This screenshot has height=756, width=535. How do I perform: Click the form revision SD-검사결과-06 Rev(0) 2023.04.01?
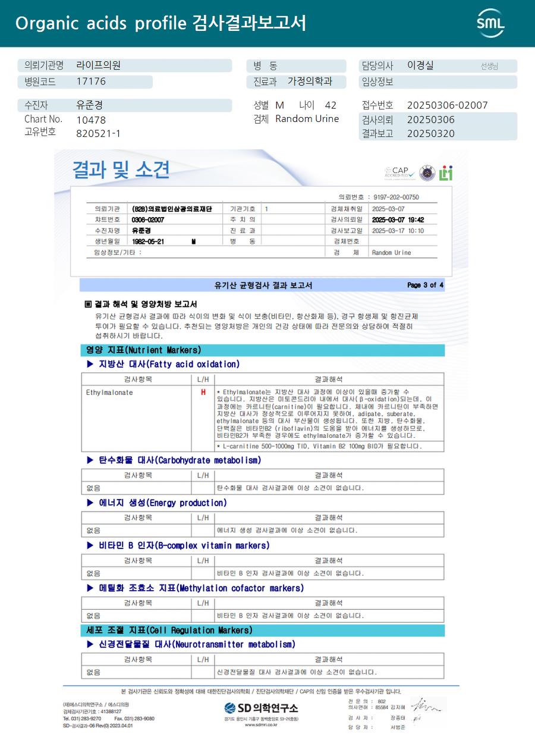pos(98,726)
